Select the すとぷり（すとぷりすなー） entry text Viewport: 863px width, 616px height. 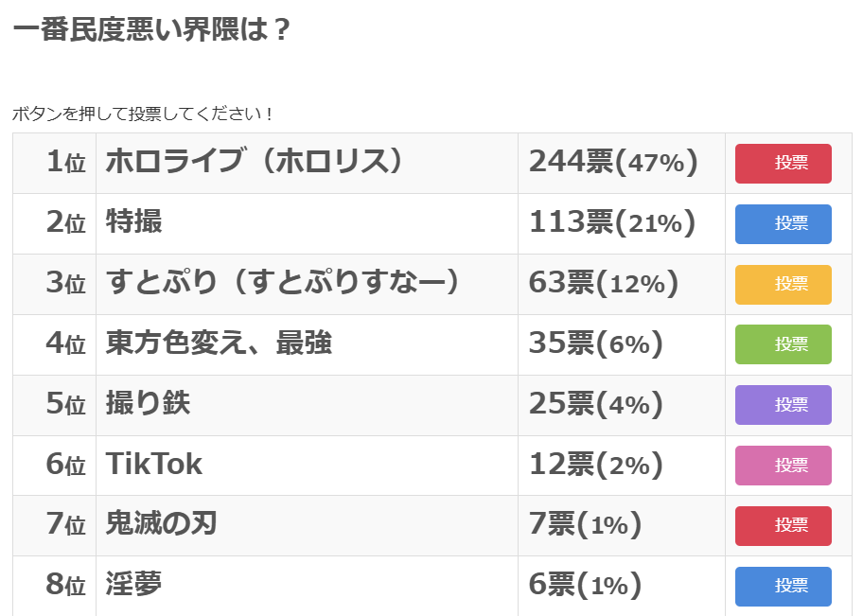coord(283,283)
